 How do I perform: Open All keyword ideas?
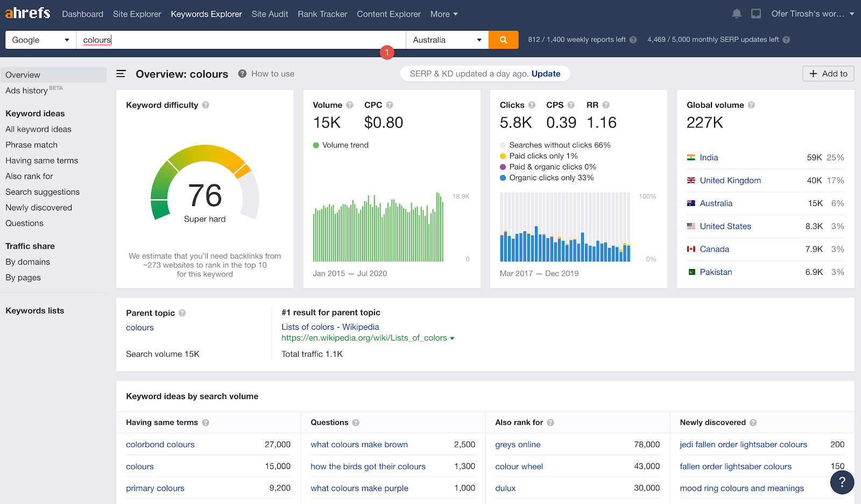(x=38, y=129)
